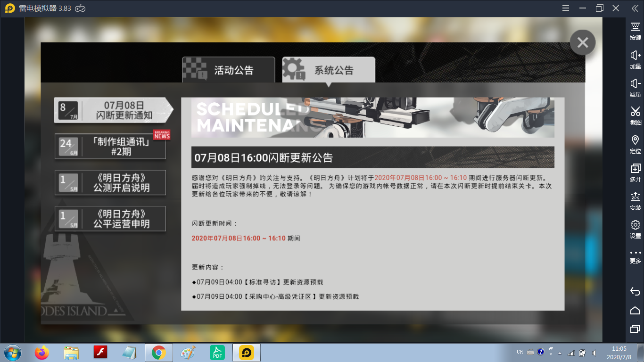Open the language bar options dropdown

pyautogui.click(x=551, y=354)
